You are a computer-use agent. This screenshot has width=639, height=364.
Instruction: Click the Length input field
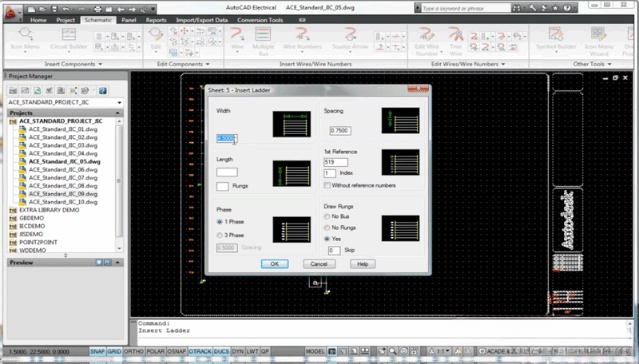point(227,172)
